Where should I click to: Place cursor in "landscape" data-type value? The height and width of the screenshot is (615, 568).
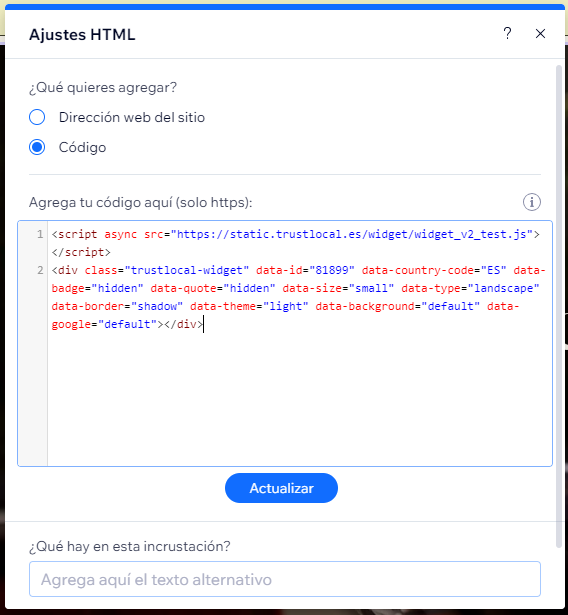pos(504,288)
